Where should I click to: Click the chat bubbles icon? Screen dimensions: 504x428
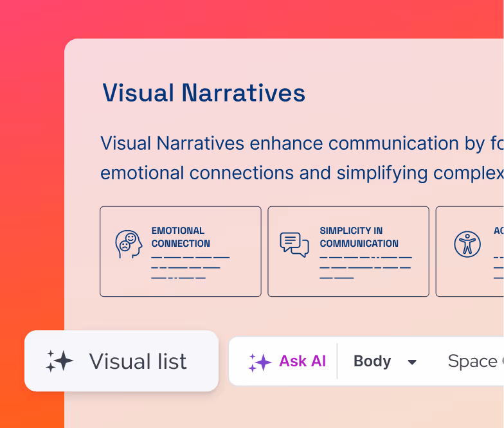pyautogui.click(x=294, y=244)
